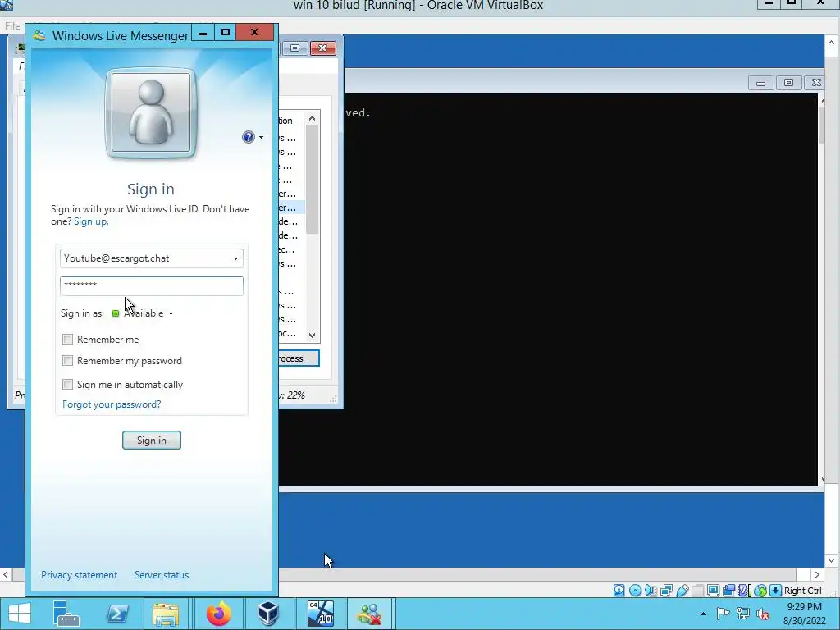Click VirtualBox vertical scrollbar up arrow
The image size is (840, 630).
pyautogui.click(x=832, y=43)
